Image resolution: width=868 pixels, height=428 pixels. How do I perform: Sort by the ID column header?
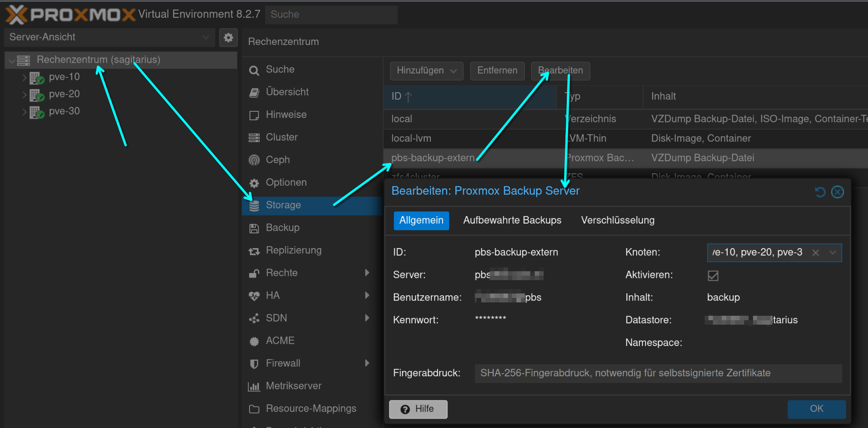470,97
